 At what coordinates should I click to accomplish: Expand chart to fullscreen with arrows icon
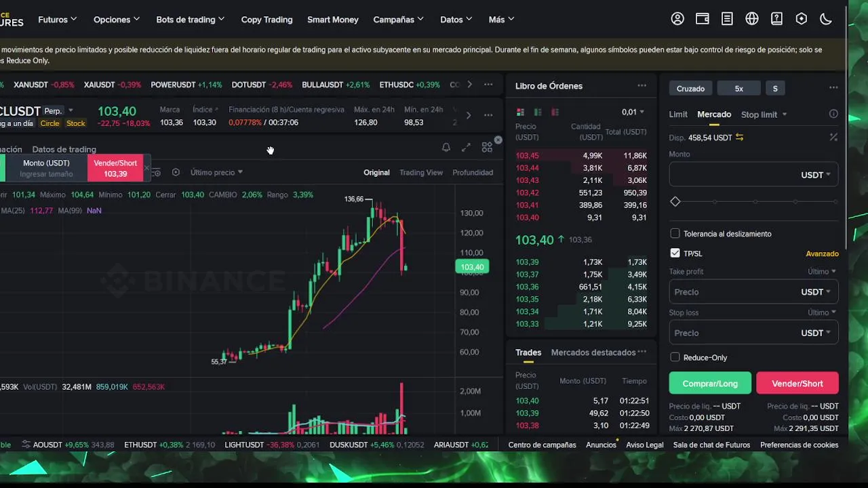pyautogui.click(x=466, y=147)
